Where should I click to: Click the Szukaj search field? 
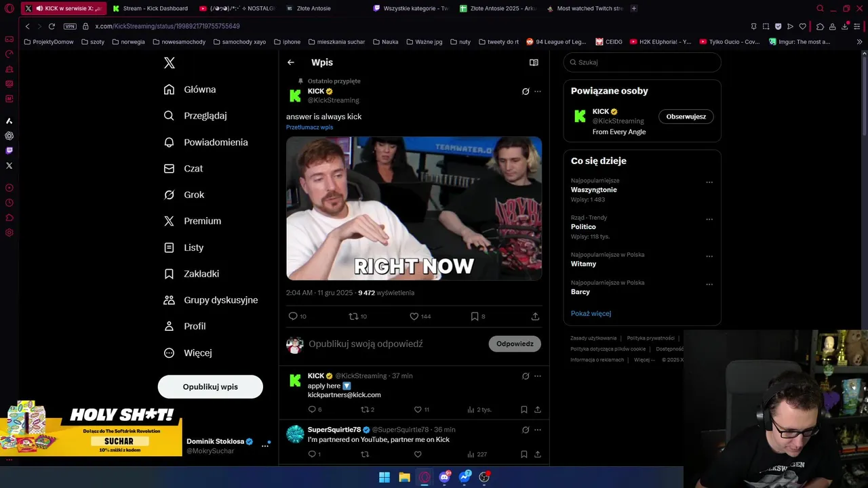pos(642,62)
